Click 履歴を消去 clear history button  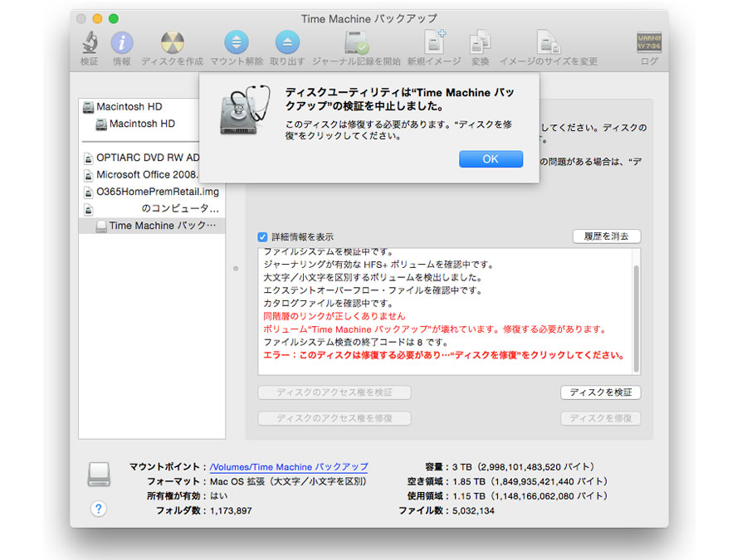(607, 236)
